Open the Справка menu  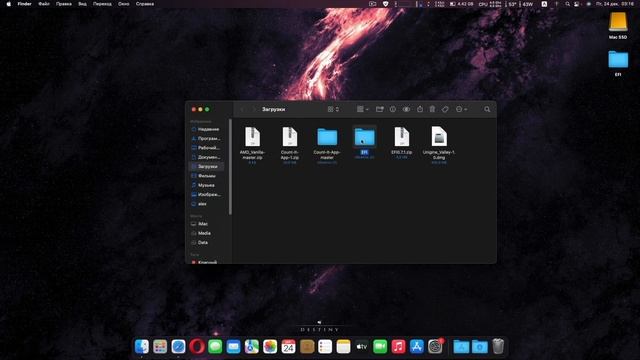point(145,4)
